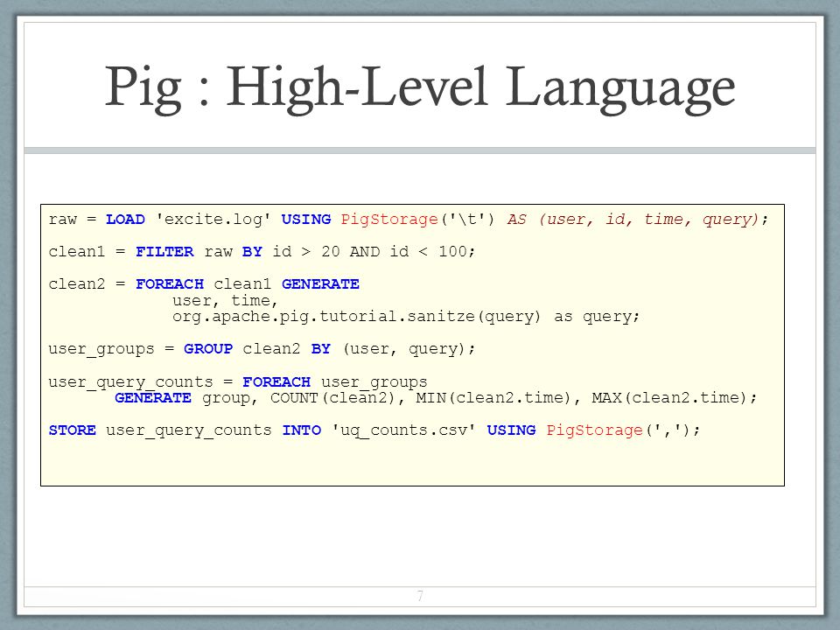Click 'AS (user, id, time, query)' clause
Screen dimensions: 840x630
click(x=633, y=220)
